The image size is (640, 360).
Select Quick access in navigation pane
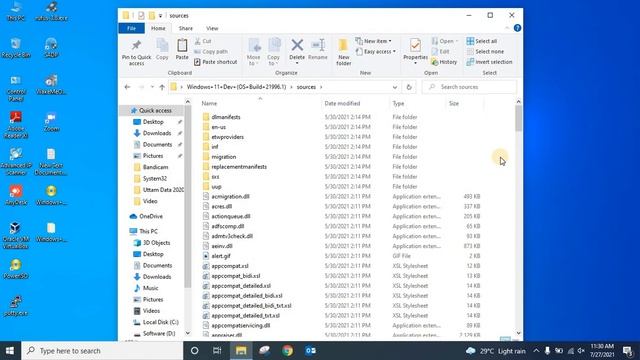[x=155, y=111]
